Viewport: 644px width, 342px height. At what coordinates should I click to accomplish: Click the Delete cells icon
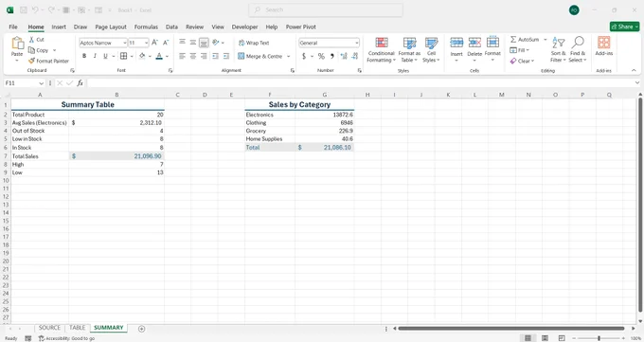(474, 43)
